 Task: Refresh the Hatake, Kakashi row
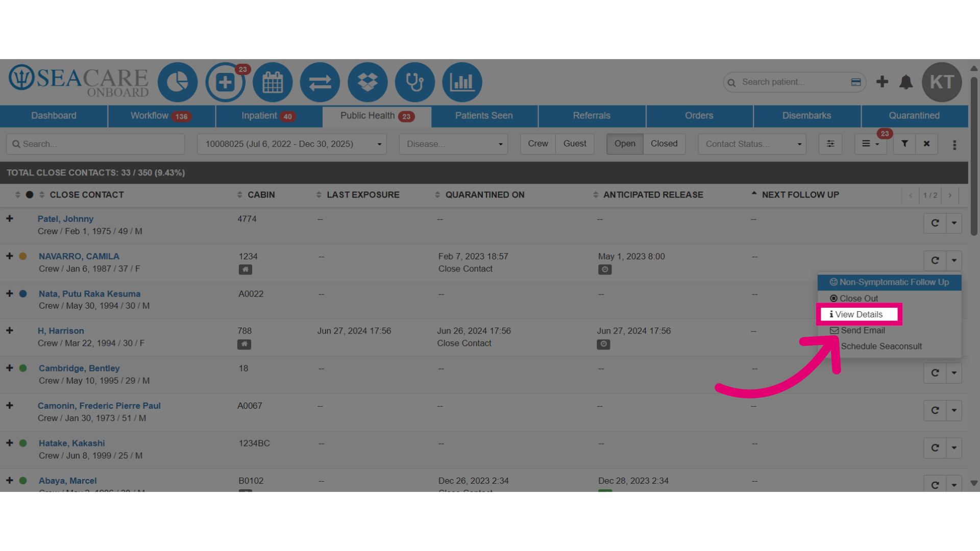tap(935, 448)
